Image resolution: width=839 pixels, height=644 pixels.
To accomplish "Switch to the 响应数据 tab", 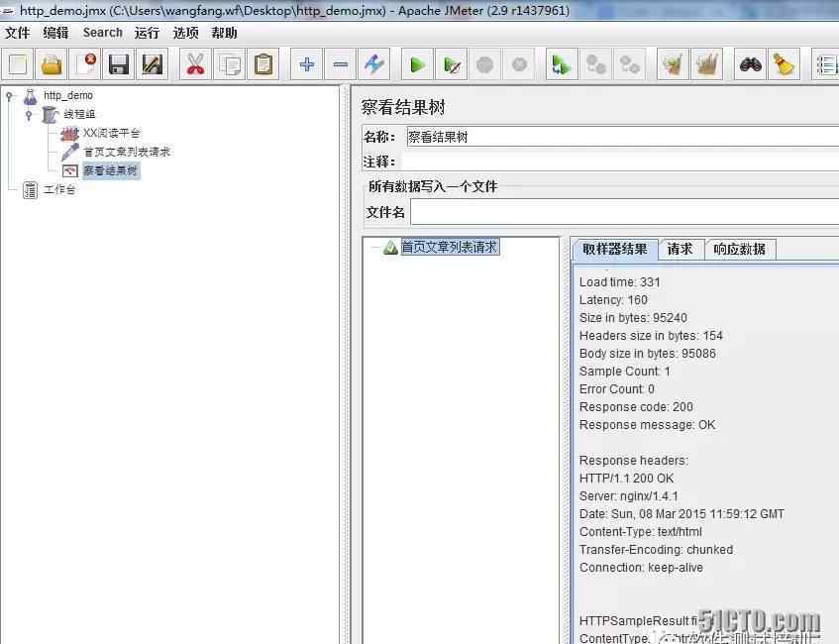I will click(740, 249).
